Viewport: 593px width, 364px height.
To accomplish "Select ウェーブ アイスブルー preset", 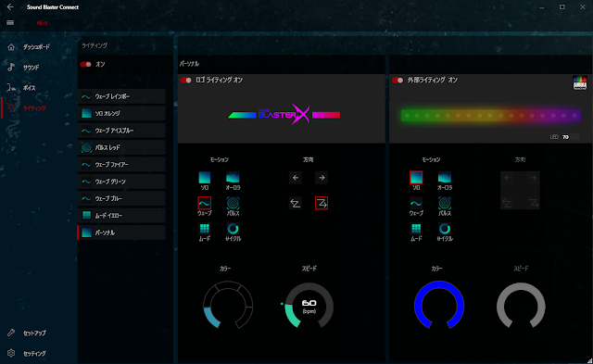I will click(x=121, y=131).
